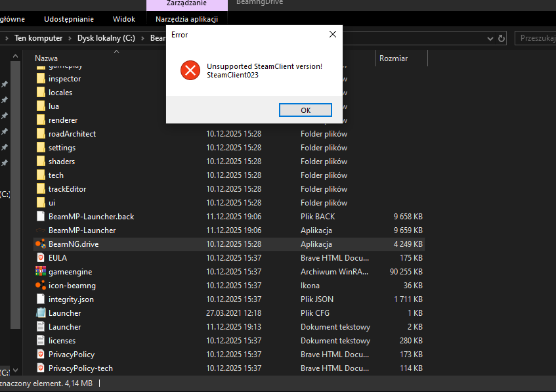Click the navigation pane scrollbar thumb
Image resolution: width=556 pixels, height=392 pixels.
click(15, 195)
